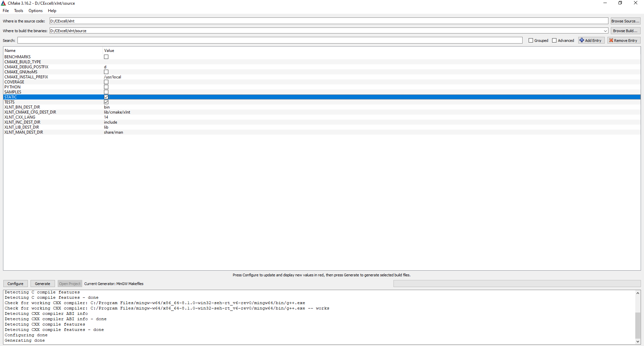Enable the PYTHON option

coord(106,87)
